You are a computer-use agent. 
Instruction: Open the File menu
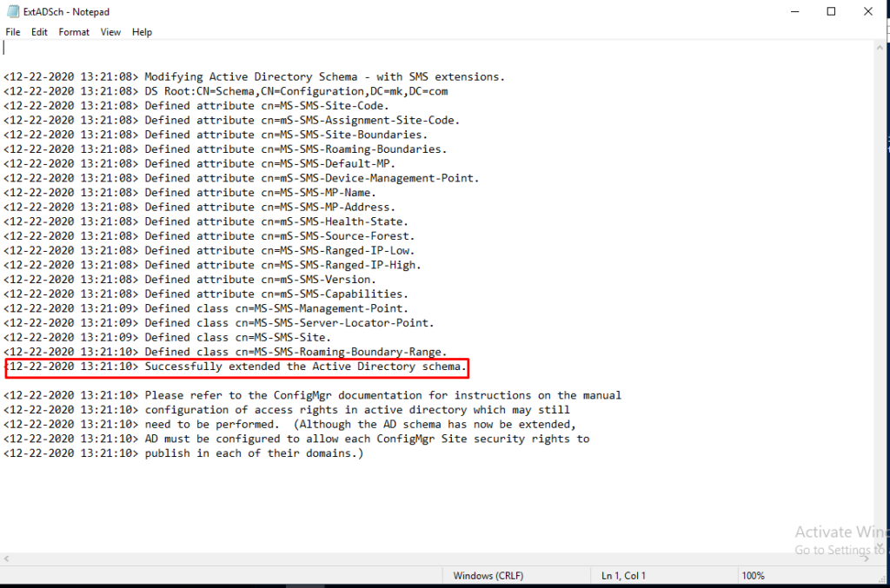pos(13,32)
